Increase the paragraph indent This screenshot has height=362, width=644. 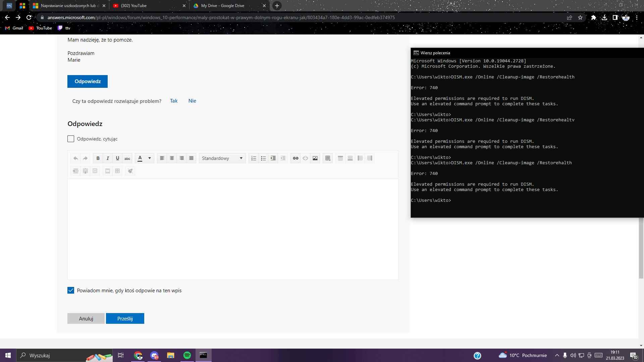273,158
